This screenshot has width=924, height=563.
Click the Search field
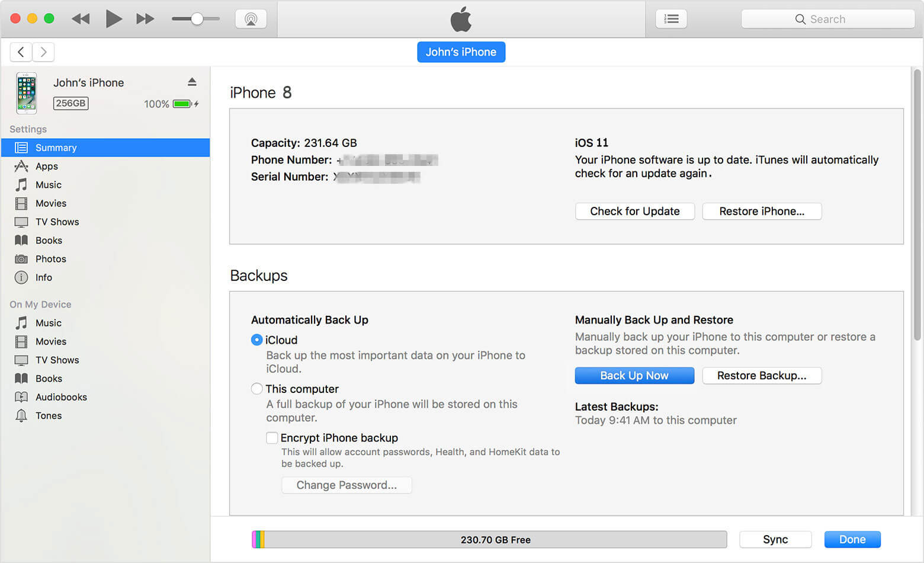click(827, 18)
